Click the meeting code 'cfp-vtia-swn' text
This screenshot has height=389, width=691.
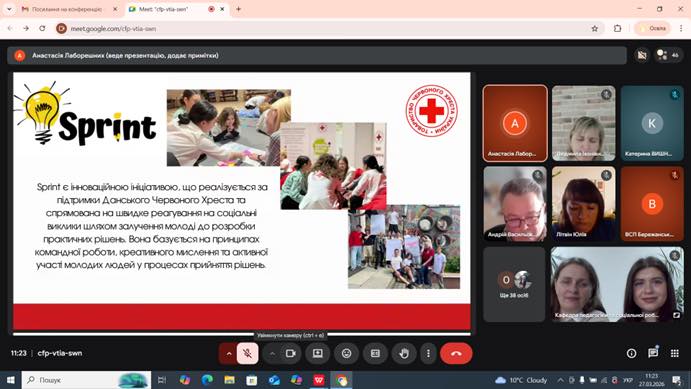(60, 353)
